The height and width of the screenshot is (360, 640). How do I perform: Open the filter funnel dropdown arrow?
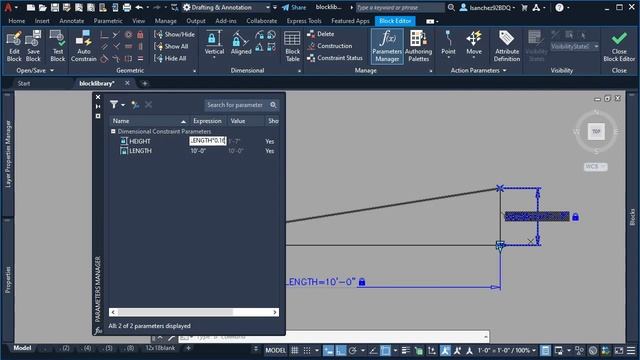pyautogui.click(x=123, y=105)
